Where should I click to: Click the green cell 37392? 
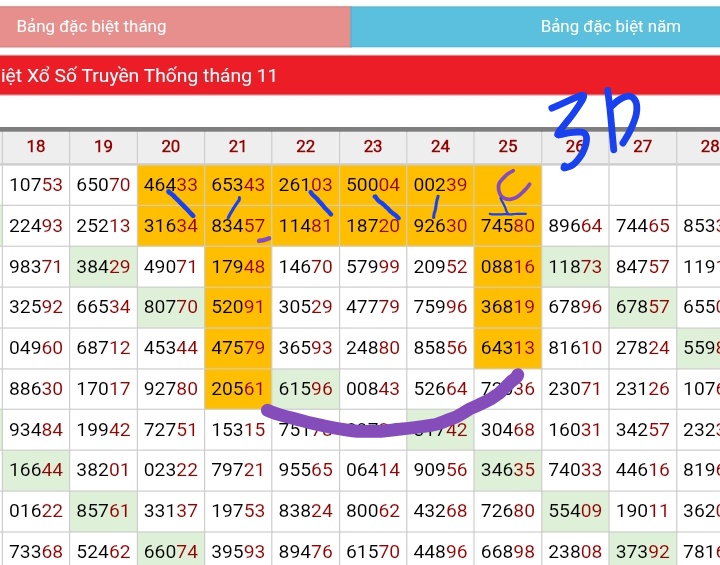click(x=643, y=551)
